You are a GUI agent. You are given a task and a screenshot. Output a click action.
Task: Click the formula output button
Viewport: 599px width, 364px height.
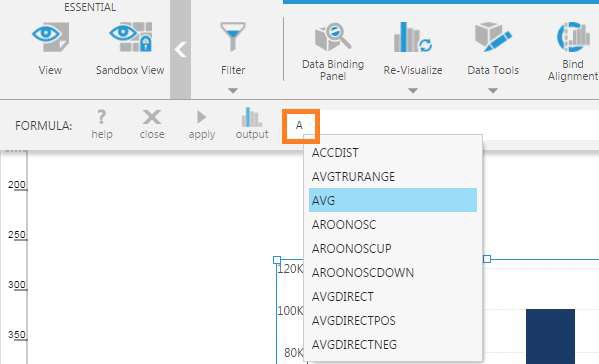[x=252, y=123]
